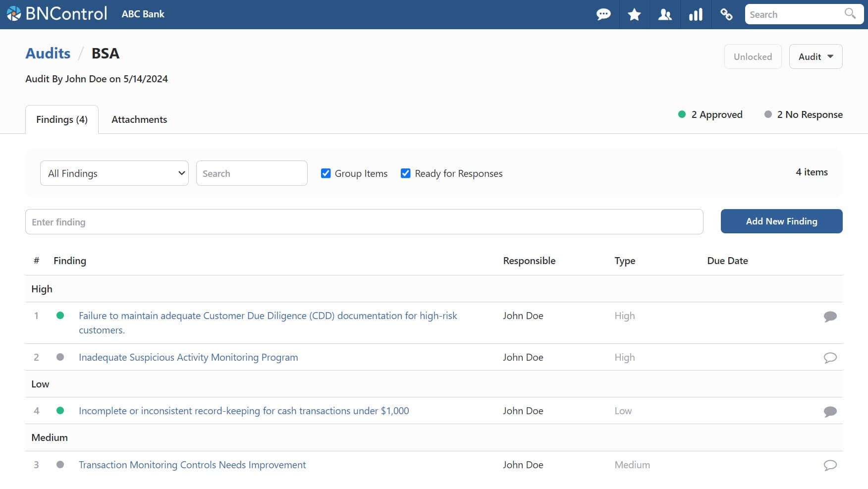Screen dimensions: 868x489
Task: Uncheck the Group Items checkbox
Action: tap(325, 173)
